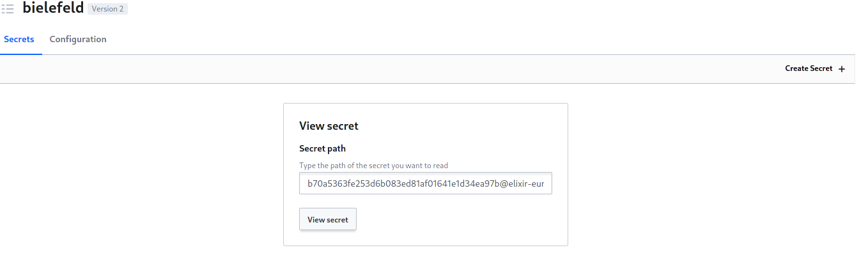Viewport: 868px width, 273px height.
Task: Click the bielefeld engine title
Action: tap(53, 8)
